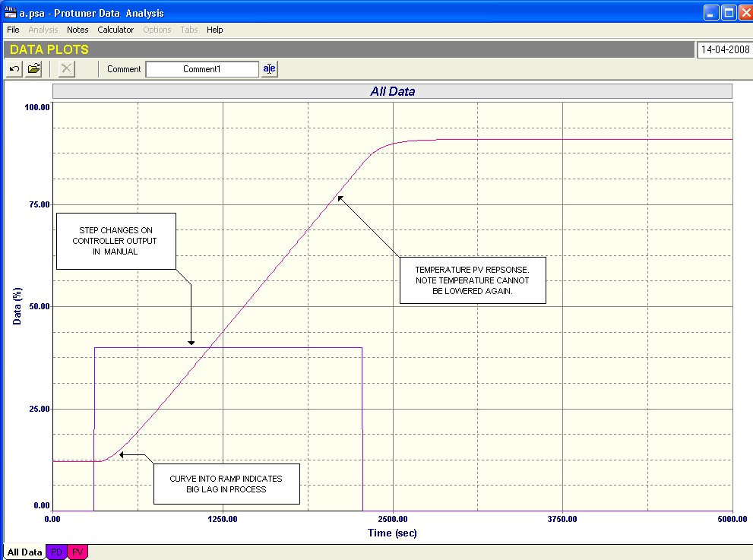This screenshot has height=560, width=753.
Task: Switch to the pink PV tab
Action: point(78,552)
